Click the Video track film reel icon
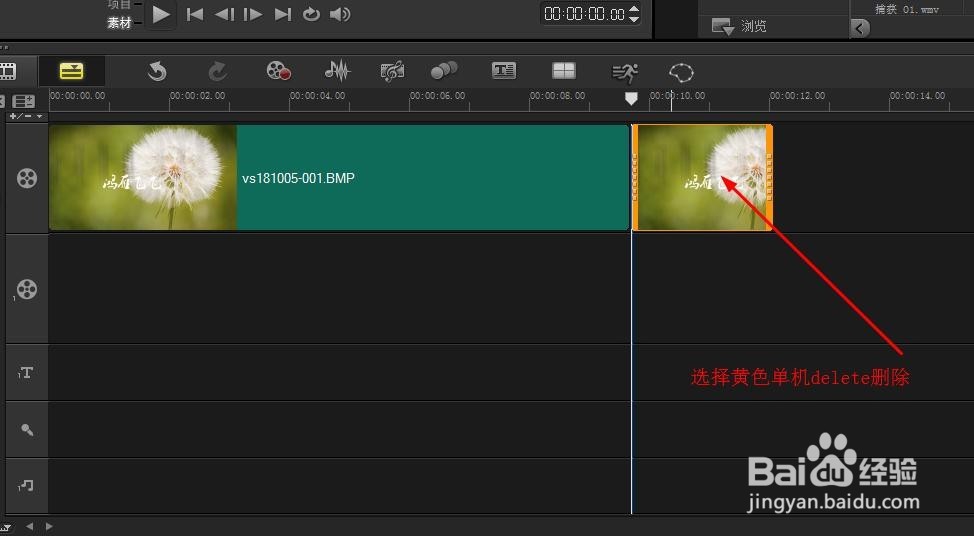The height and width of the screenshot is (536, 974). tap(27, 178)
